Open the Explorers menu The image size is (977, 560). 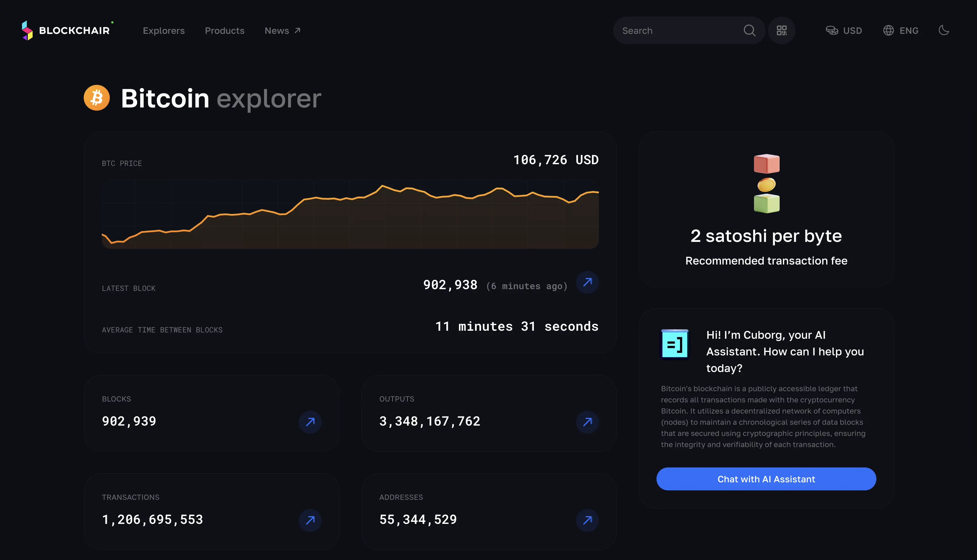(x=163, y=31)
